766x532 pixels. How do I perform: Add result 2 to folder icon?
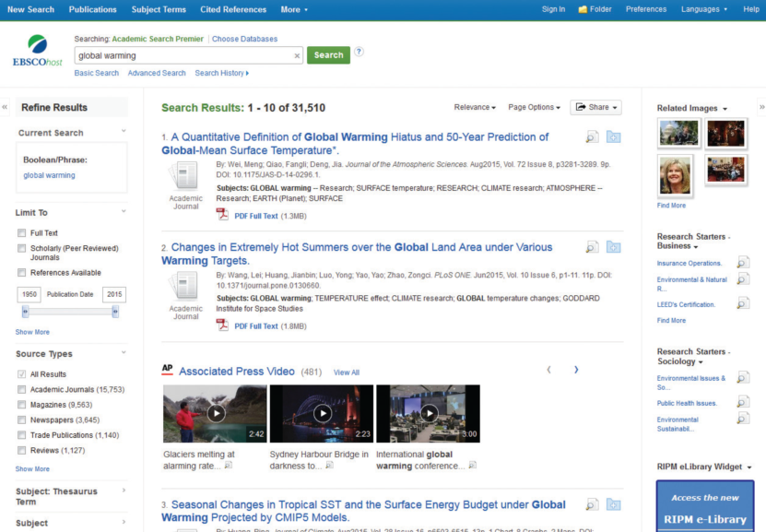[x=614, y=247]
